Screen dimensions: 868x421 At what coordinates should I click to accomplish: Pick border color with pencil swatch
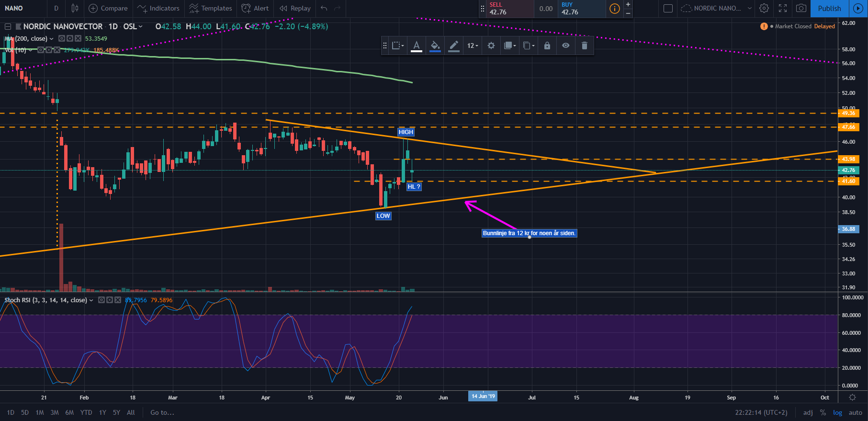[x=454, y=46]
